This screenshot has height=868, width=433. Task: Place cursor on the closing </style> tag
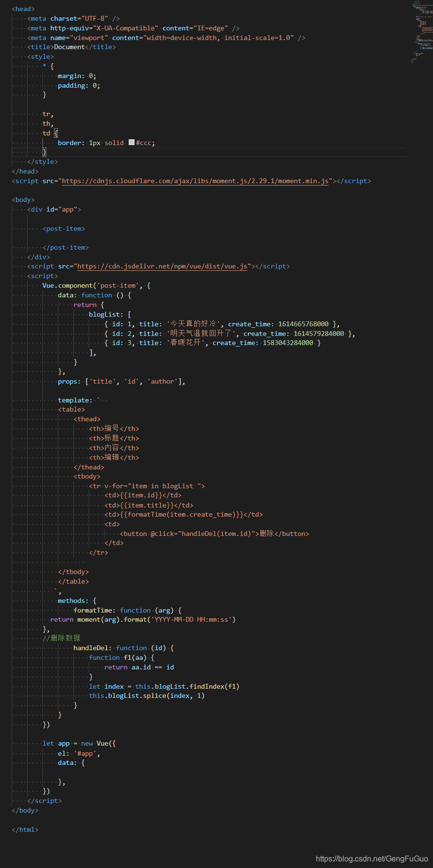coord(42,162)
